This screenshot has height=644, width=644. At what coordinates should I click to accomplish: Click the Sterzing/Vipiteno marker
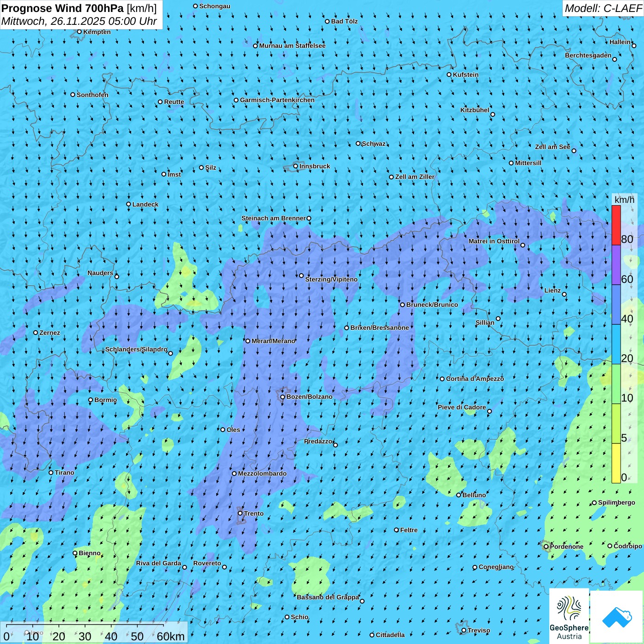pyautogui.click(x=301, y=276)
